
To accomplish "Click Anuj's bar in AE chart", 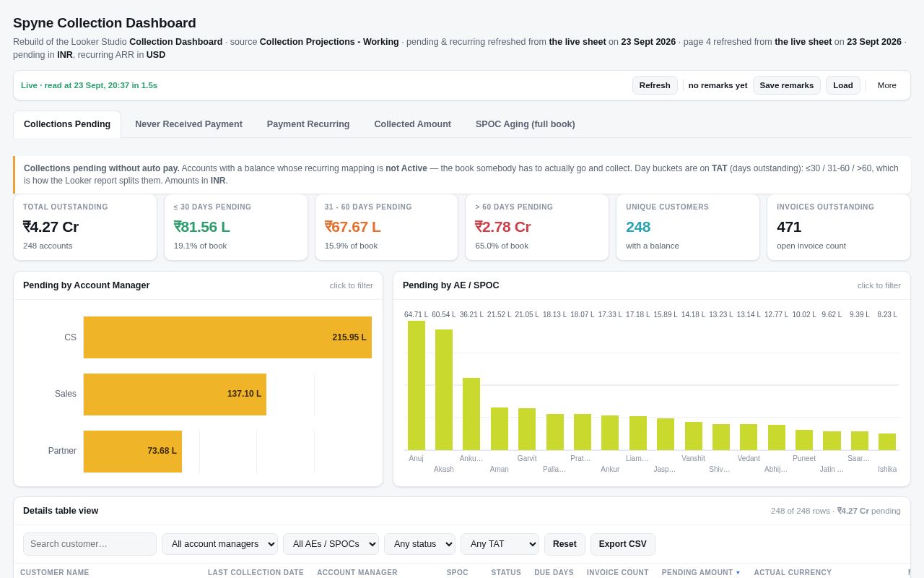I will click(417, 386).
